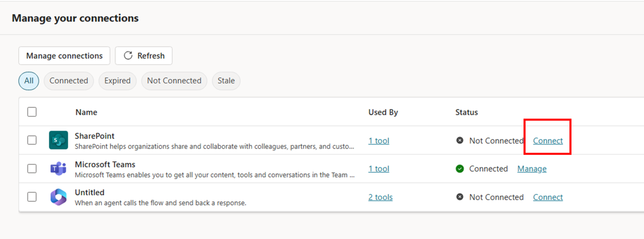The width and height of the screenshot is (644, 239).
Task: Open Manage link for Microsoft Teams
Action: 532,169
